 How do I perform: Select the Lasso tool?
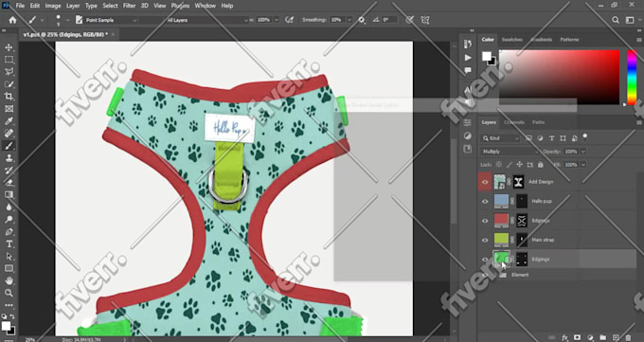click(9, 72)
